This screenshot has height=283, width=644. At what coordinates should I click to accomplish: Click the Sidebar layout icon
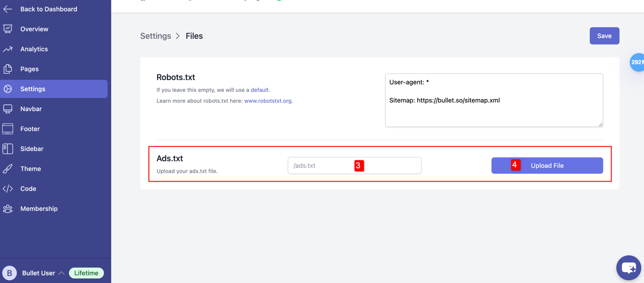pos(8,149)
